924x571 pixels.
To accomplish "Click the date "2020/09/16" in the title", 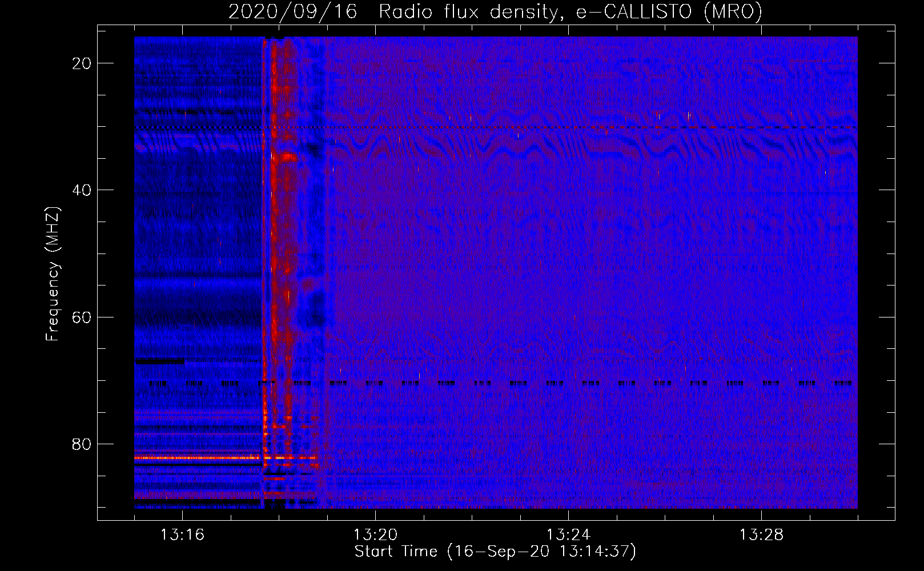I will 293,11.
